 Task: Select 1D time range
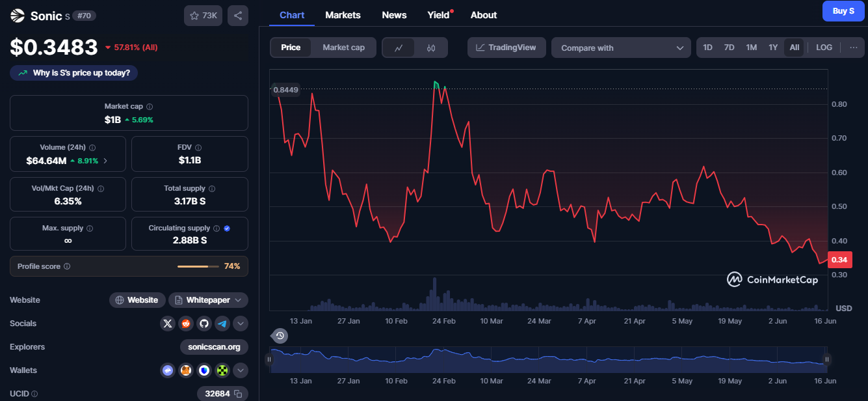click(x=708, y=48)
